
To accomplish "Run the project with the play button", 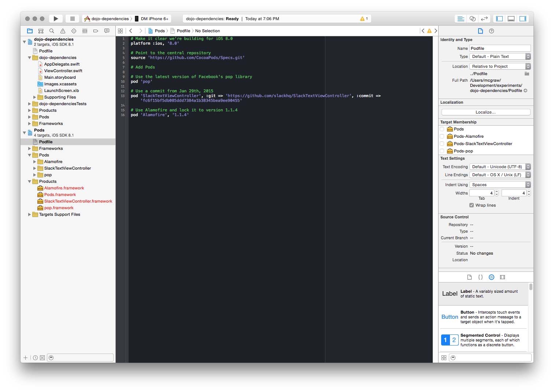I will coord(56,19).
